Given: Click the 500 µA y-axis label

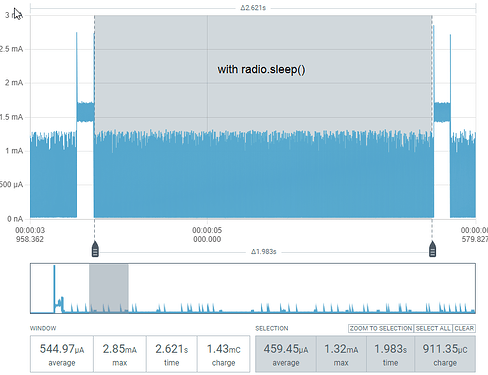Looking at the screenshot, I should click(12, 184).
